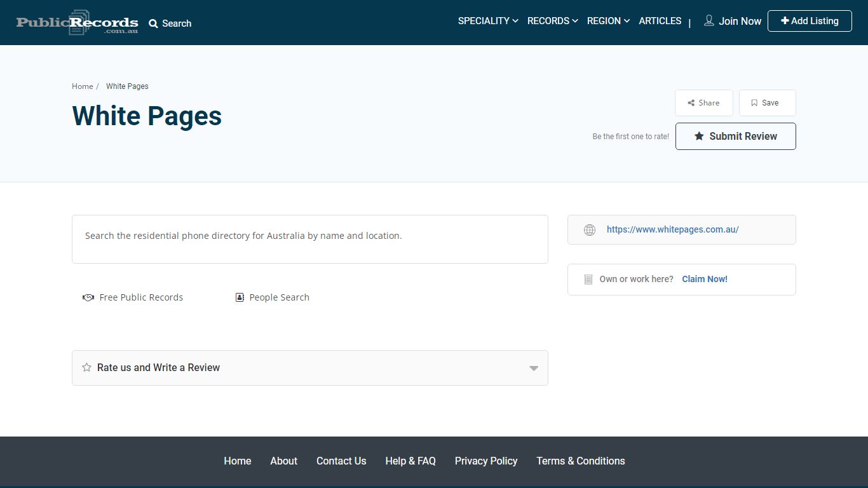The height and width of the screenshot is (488, 868).
Task: Click the footer About link
Action: coord(283,461)
